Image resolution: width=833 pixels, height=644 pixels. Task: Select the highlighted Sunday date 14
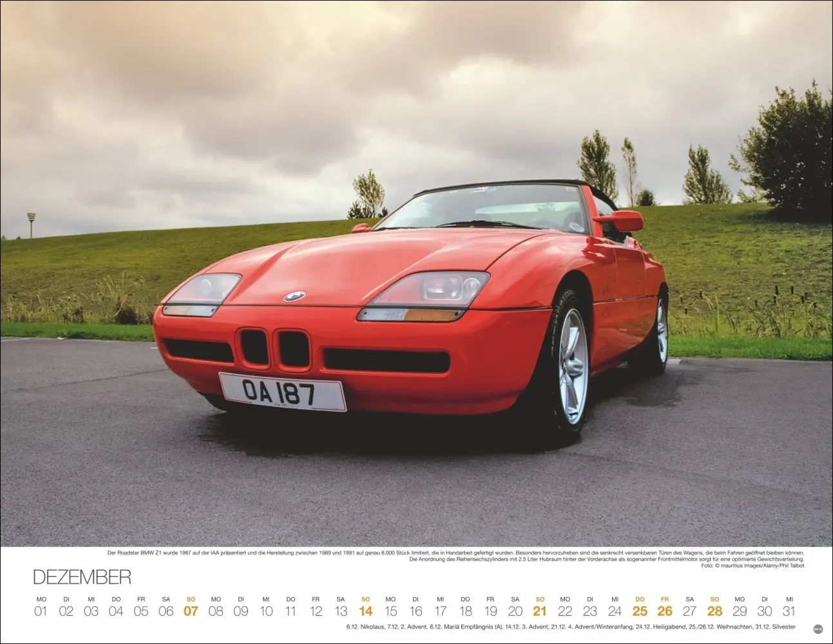click(x=366, y=611)
